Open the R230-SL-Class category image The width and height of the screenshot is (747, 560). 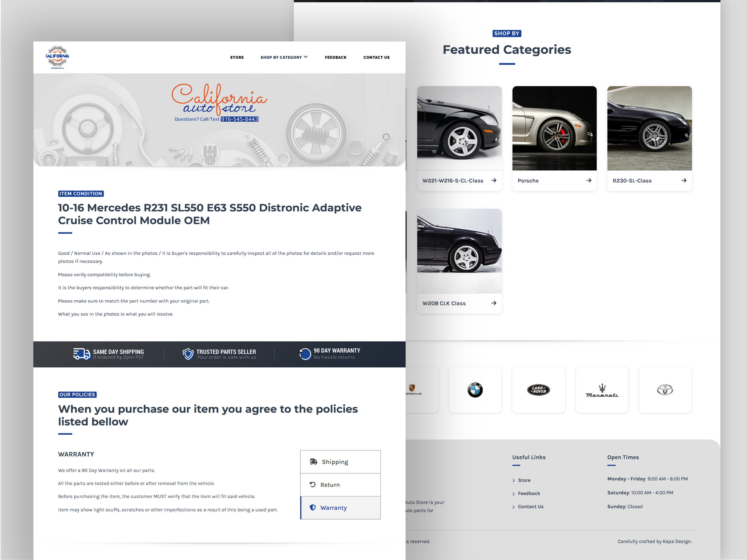click(x=650, y=128)
